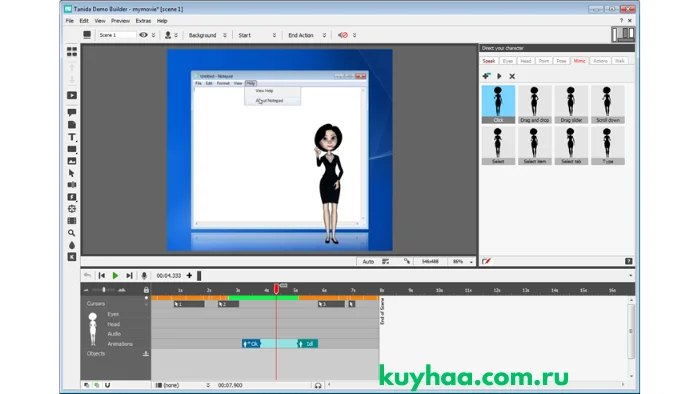Select the insert image tool
This screenshot has width=700, height=394.
71,161
